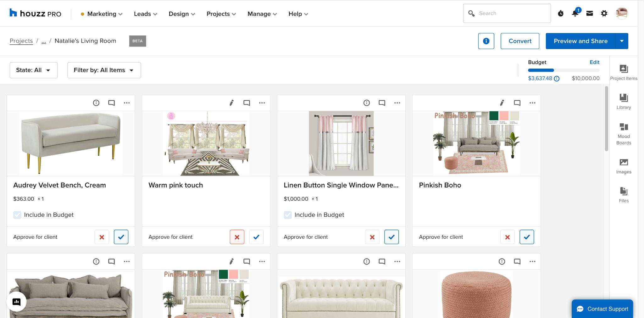The height and width of the screenshot is (318, 644).
Task: Open Linen Button Window Panel thumbnail
Action: 341,143
